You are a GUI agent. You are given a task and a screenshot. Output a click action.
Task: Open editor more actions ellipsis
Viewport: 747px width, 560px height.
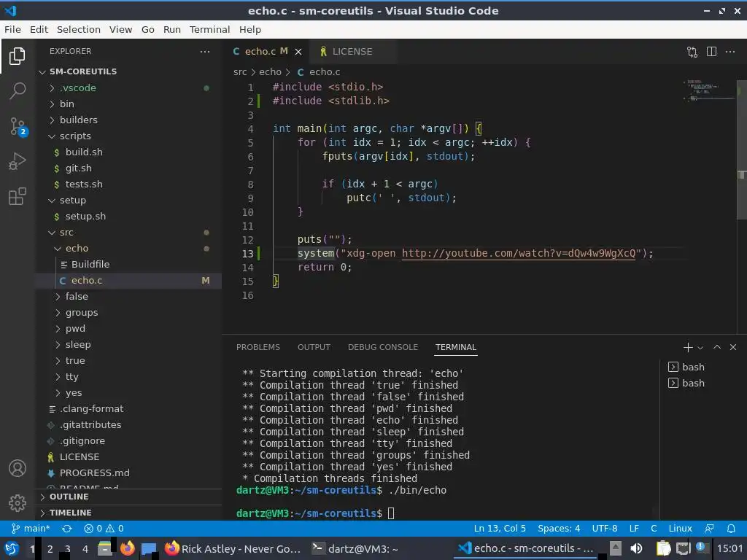pos(729,52)
